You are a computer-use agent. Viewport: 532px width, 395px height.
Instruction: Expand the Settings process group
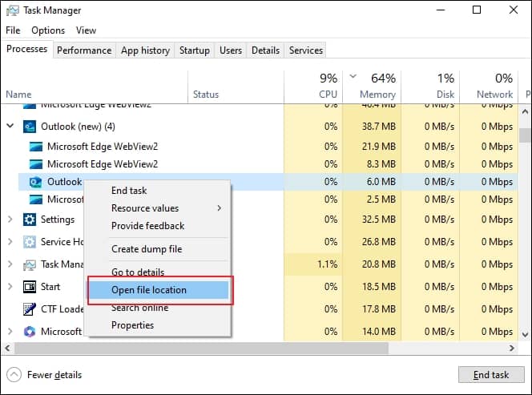(x=10, y=220)
